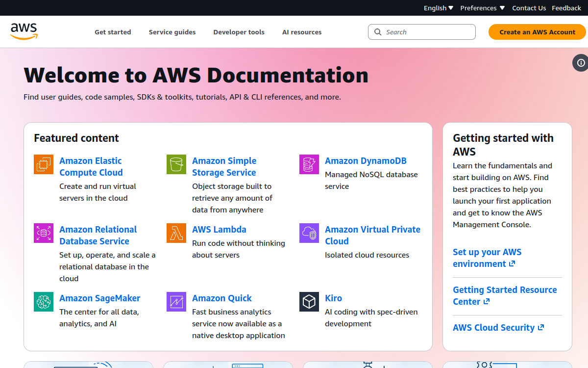Click 'Run code without thinking about servers' text
Screen dimensions: 588x368
point(239,249)
